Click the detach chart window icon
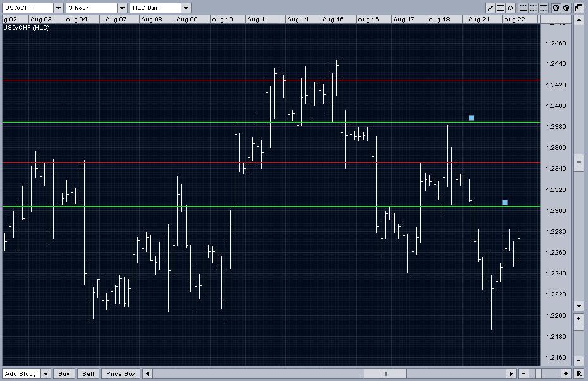 tap(579, 8)
